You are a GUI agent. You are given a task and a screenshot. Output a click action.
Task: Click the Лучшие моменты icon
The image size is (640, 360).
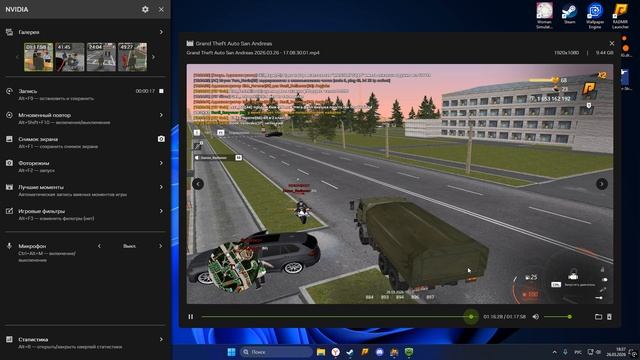pyautogui.click(x=9, y=187)
